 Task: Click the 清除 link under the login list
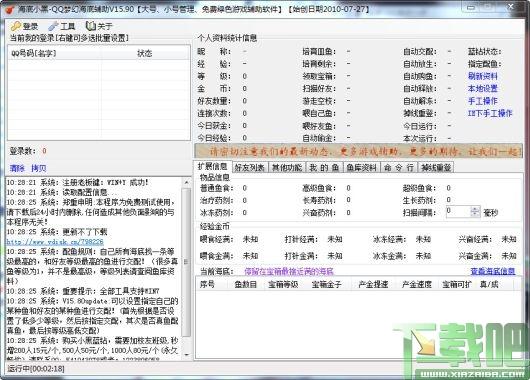point(17,168)
